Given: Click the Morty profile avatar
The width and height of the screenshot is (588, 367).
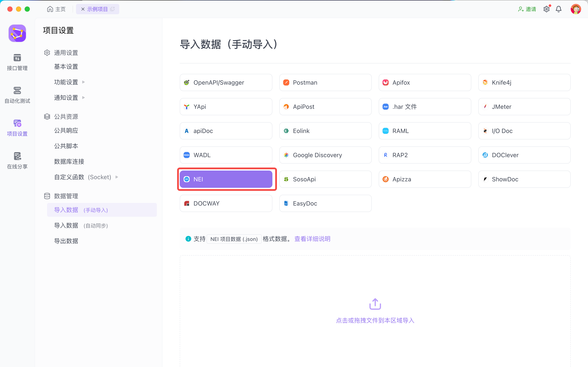Looking at the screenshot, I should 576,9.
